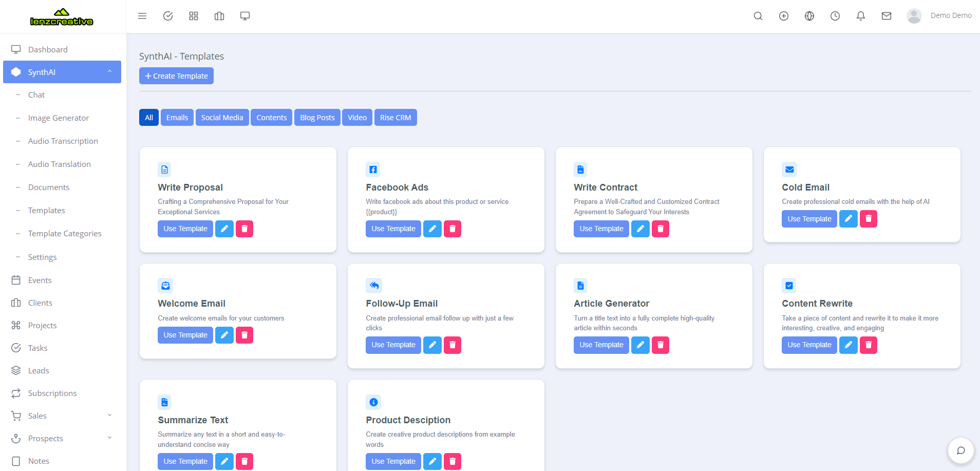Open the Welcome Email edit pencil icon

pos(224,335)
